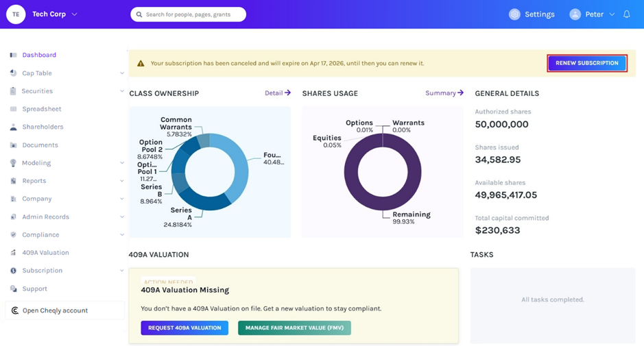Expand the Securities submenu chevron
Image resolution: width=644 pixels, height=346 pixels.
pyautogui.click(x=122, y=90)
